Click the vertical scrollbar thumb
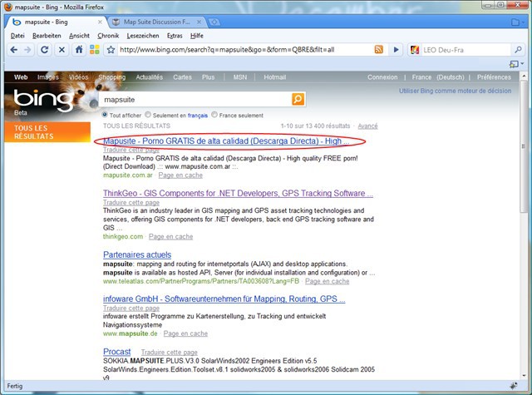This screenshot has width=532, height=395. coord(524,146)
